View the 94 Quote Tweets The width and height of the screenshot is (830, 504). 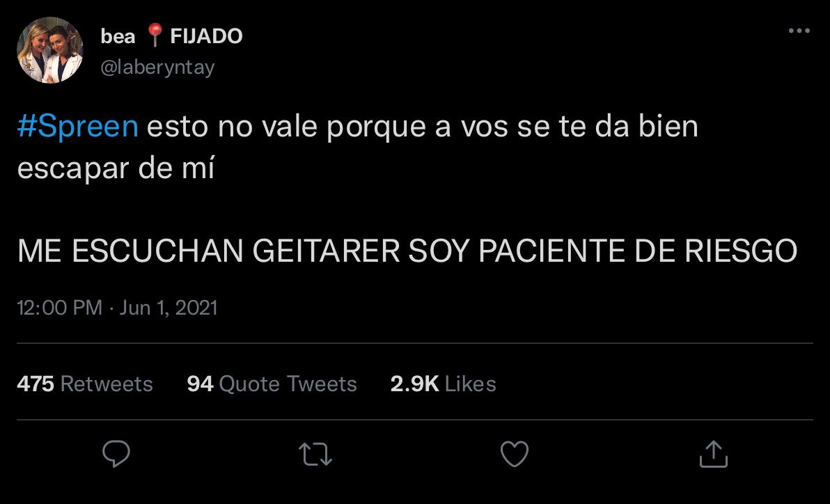click(272, 384)
